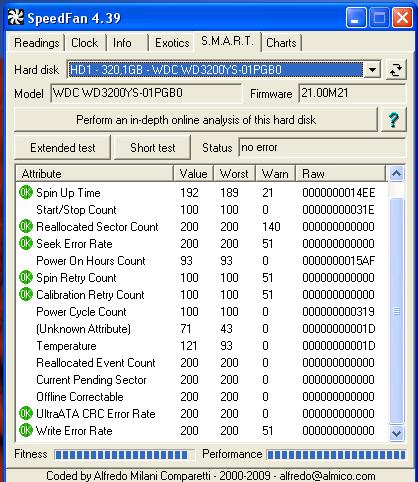Select the Reallocated Event Count row
The image size is (418, 482).
(202, 363)
